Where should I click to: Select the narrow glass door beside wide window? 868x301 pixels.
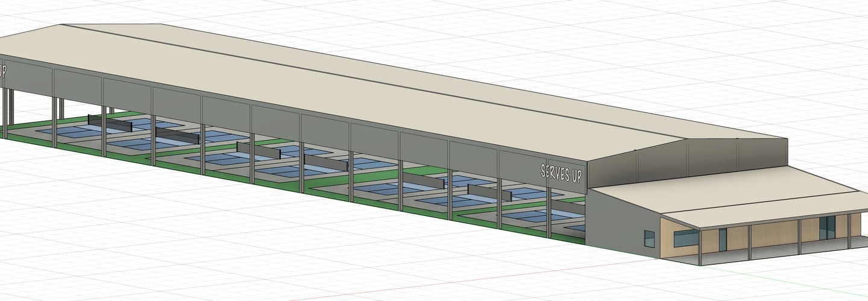[x=723, y=239]
